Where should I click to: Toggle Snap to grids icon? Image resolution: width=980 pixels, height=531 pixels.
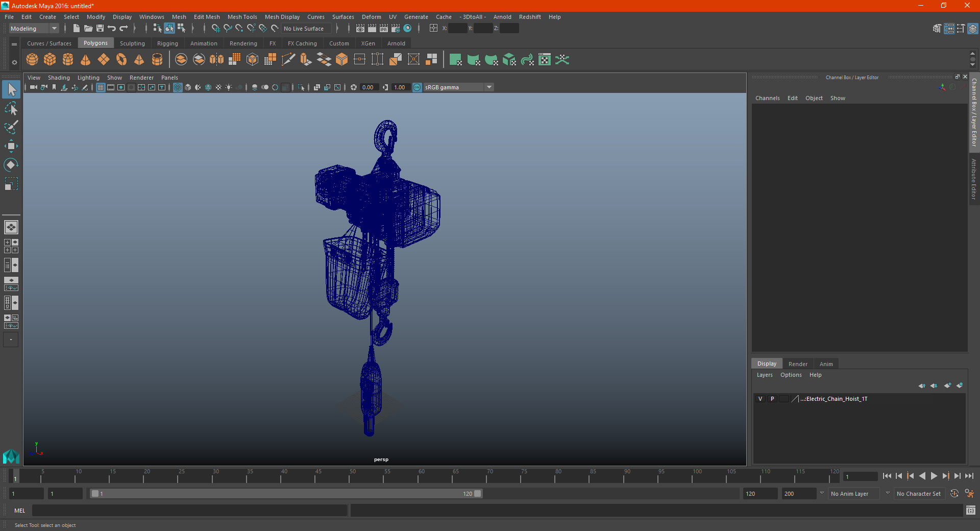216,29
